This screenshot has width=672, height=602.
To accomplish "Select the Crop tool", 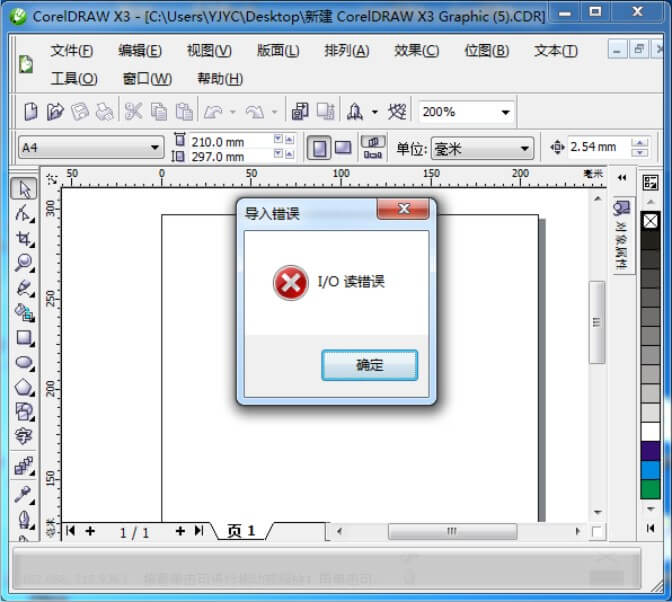I will pos(24,238).
